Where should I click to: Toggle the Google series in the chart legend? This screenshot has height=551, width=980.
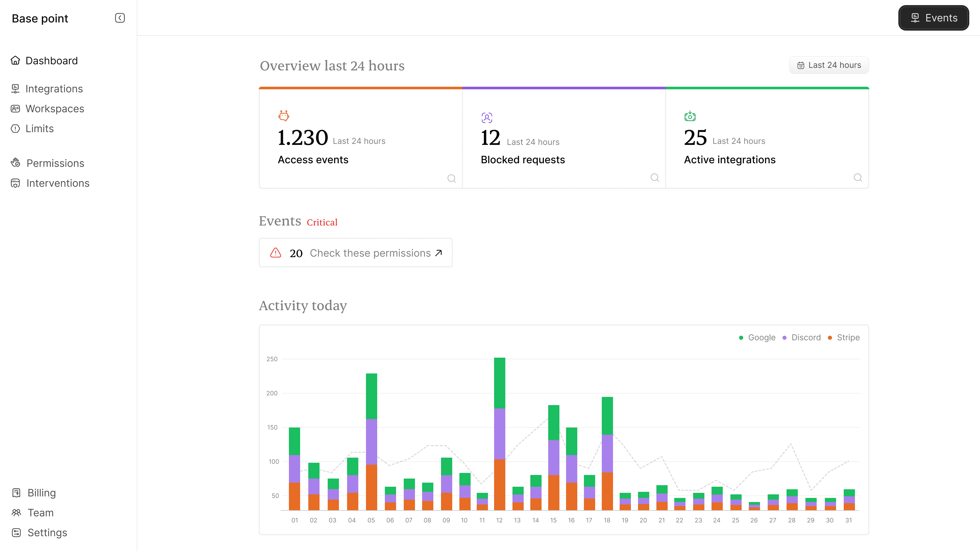(x=757, y=338)
